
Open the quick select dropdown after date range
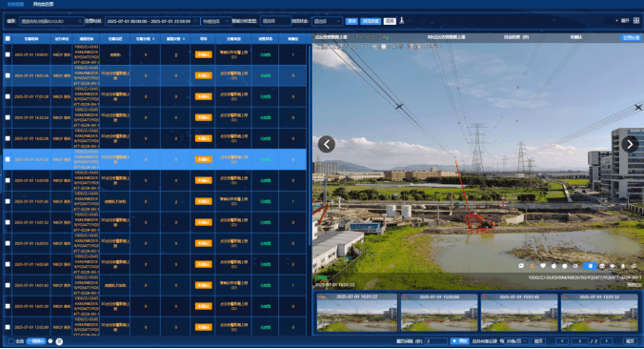[216, 21]
